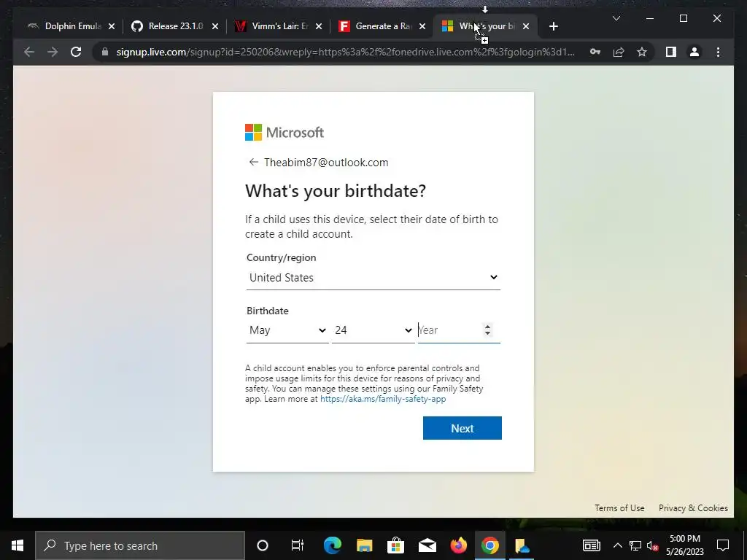Screen dimensions: 747x560
Task: Open the birth day dropdown showing 24
Action: 373,330
